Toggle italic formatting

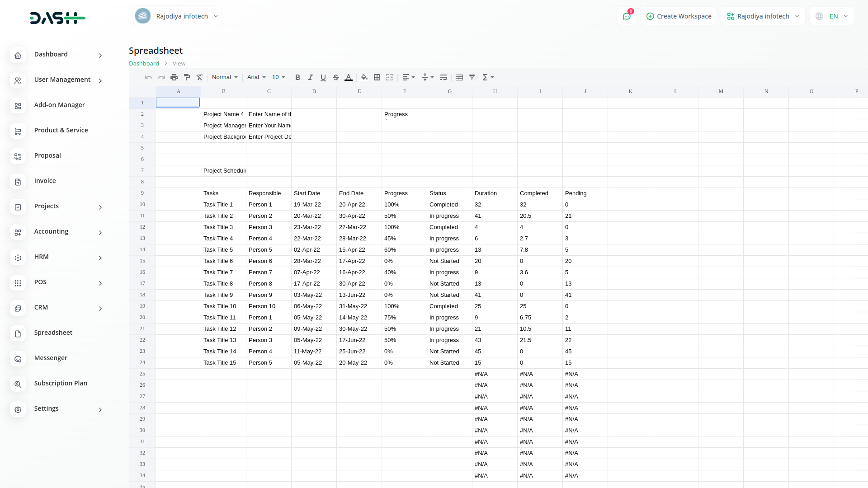tap(310, 77)
